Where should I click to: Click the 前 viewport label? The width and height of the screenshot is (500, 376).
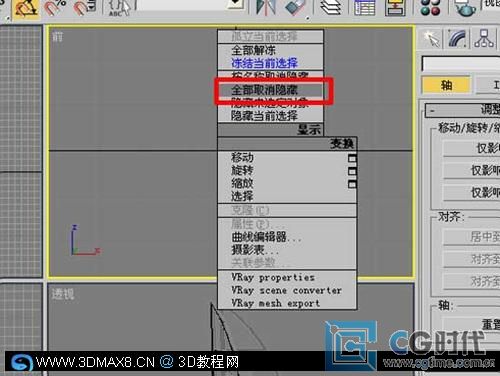pyautogui.click(x=57, y=37)
